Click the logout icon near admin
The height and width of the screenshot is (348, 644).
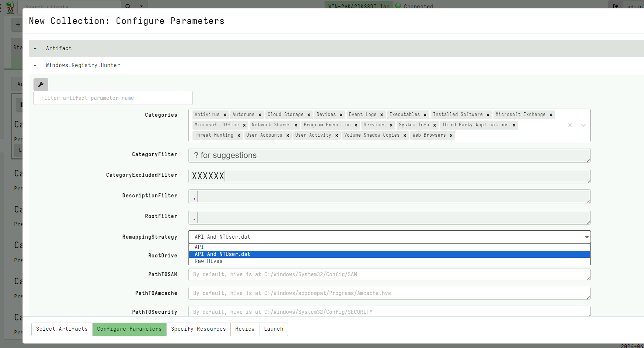(x=615, y=7)
